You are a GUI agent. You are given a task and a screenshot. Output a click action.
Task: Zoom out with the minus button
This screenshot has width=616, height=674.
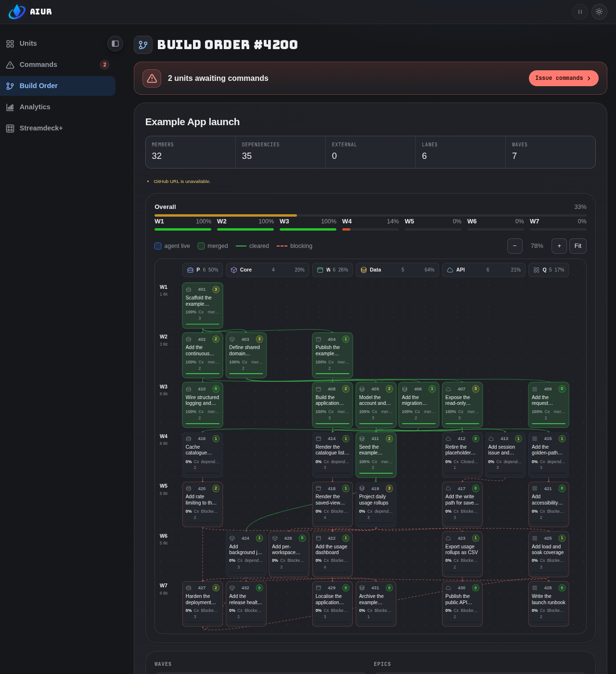click(515, 246)
